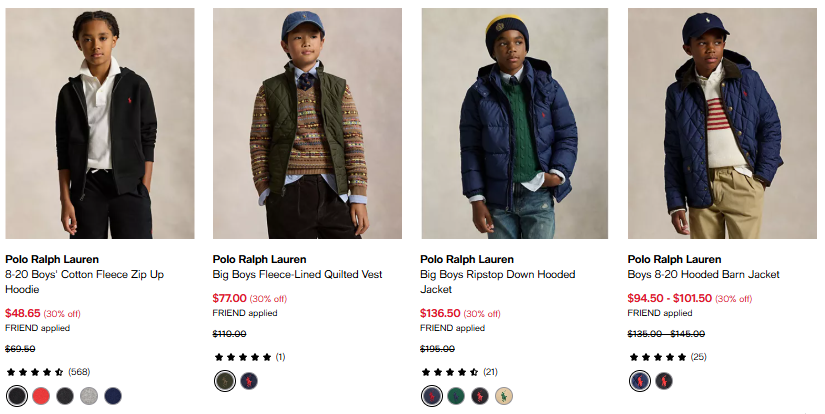Screen dimensions: 825x414
Task: Open the 568 reviews star rating
Action: click(x=47, y=372)
